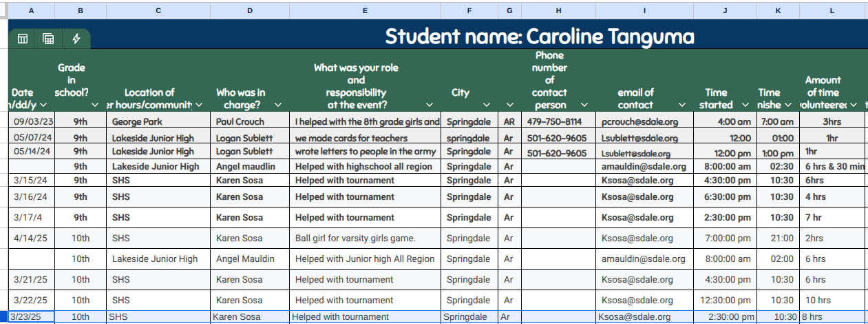Expand the email of contact column dropdown

point(682,105)
